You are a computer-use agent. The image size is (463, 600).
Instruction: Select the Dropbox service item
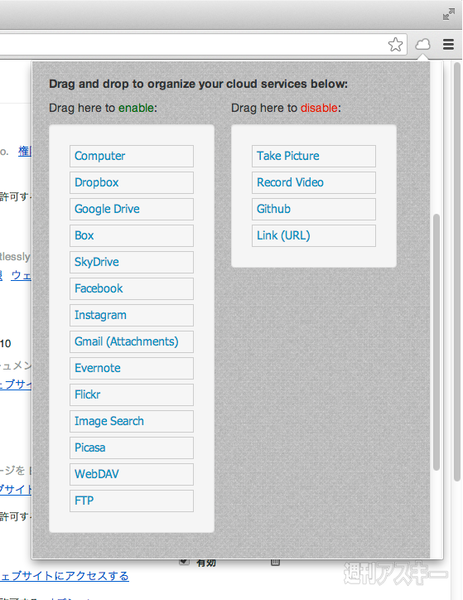pyautogui.click(x=132, y=183)
